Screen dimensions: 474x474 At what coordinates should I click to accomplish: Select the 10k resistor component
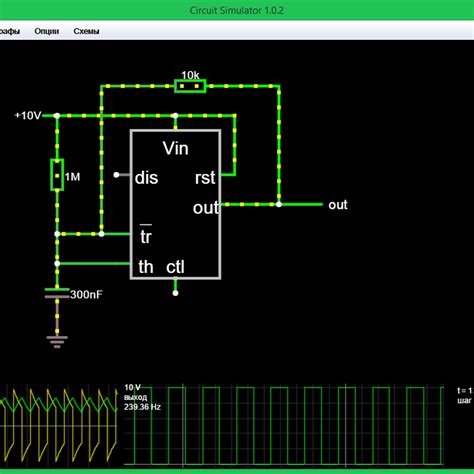click(190, 86)
